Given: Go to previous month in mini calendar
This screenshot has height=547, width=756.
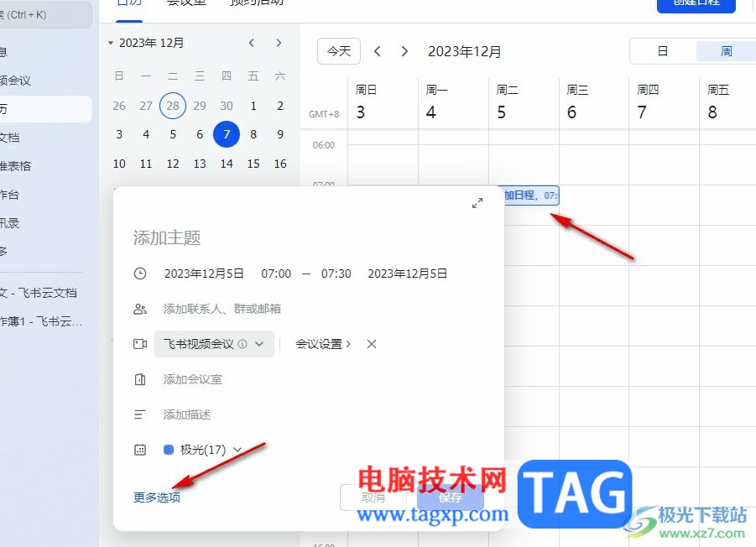Looking at the screenshot, I should point(251,43).
